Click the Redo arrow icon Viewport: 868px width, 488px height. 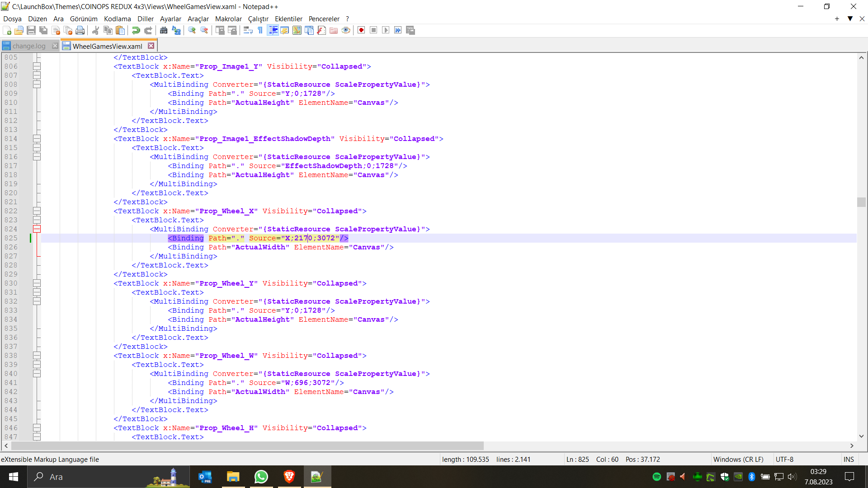[x=148, y=30]
